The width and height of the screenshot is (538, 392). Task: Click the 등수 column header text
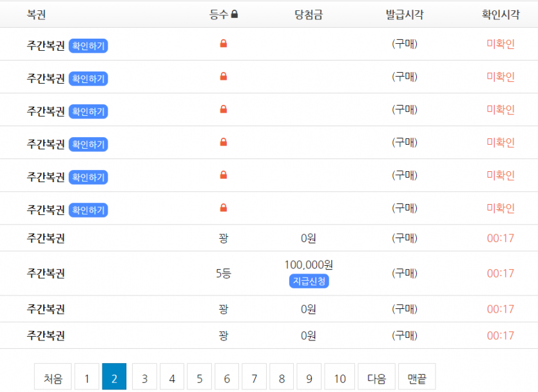pyautogui.click(x=219, y=14)
